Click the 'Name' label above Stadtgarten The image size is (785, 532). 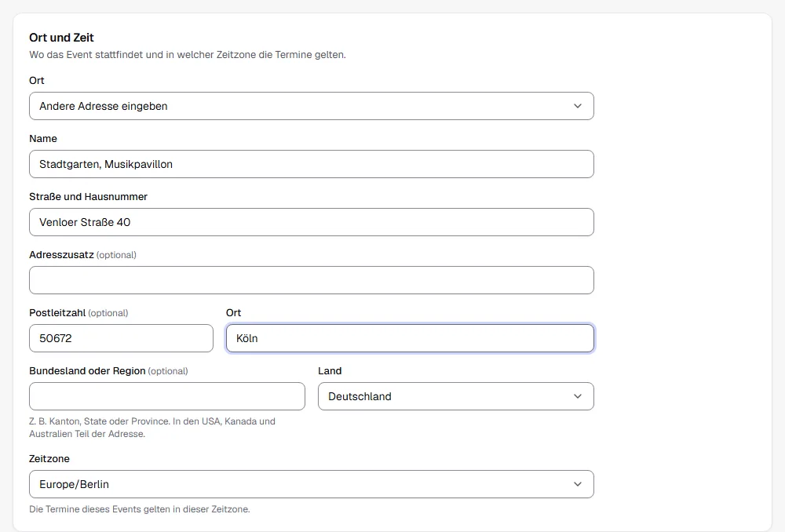[43, 139]
